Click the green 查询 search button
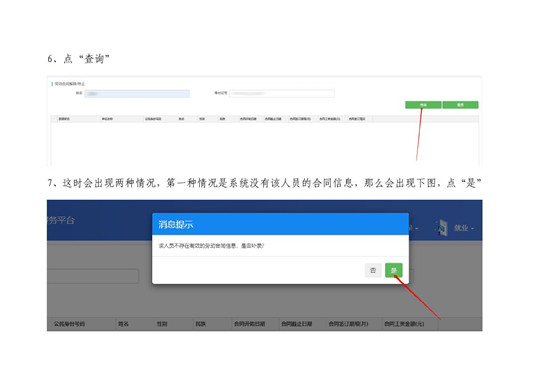The height and width of the screenshot is (389, 550). 423,105
